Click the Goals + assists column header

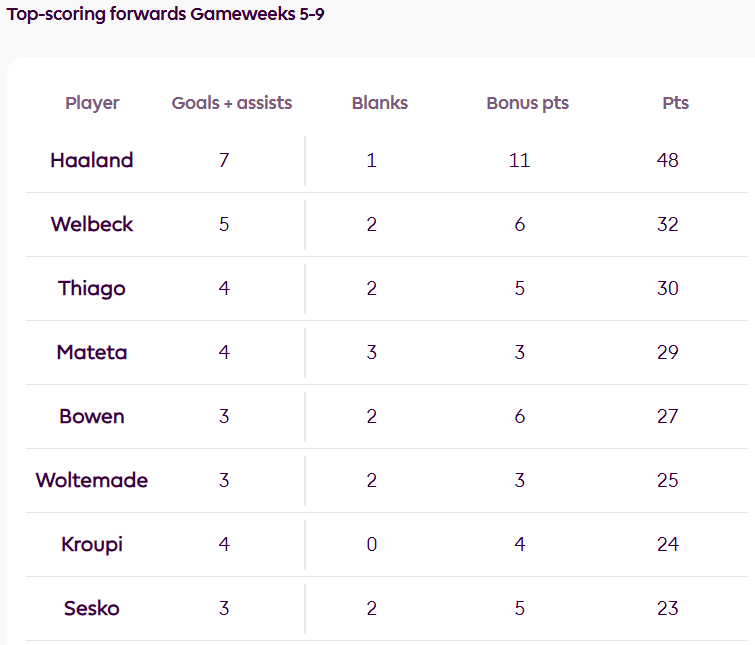tap(232, 103)
